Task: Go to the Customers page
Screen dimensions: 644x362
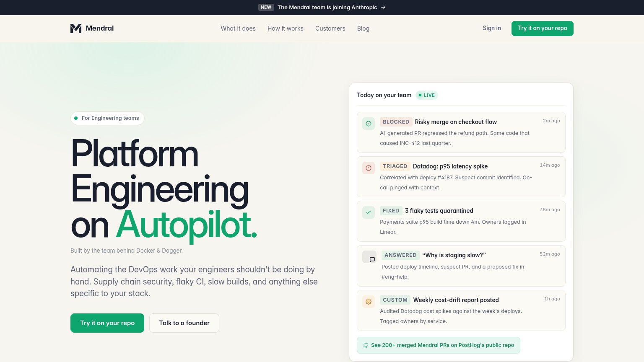Action: [x=330, y=28]
